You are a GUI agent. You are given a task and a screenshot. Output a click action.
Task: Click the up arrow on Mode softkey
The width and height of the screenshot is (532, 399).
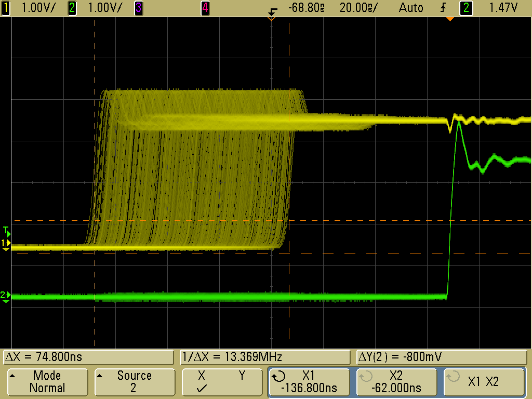click(12, 376)
